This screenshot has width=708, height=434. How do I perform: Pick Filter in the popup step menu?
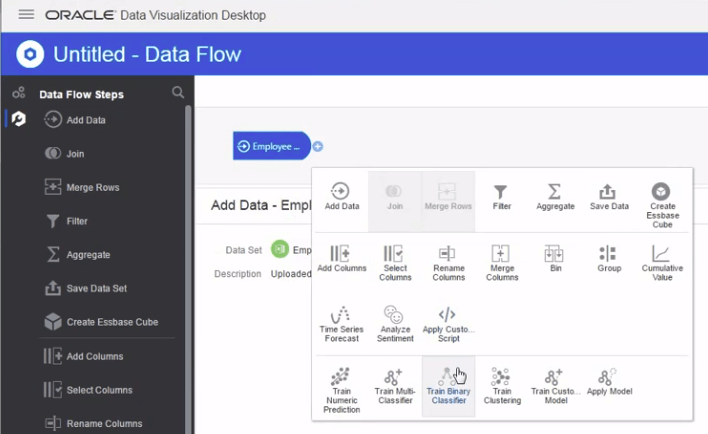pos(502,197)
